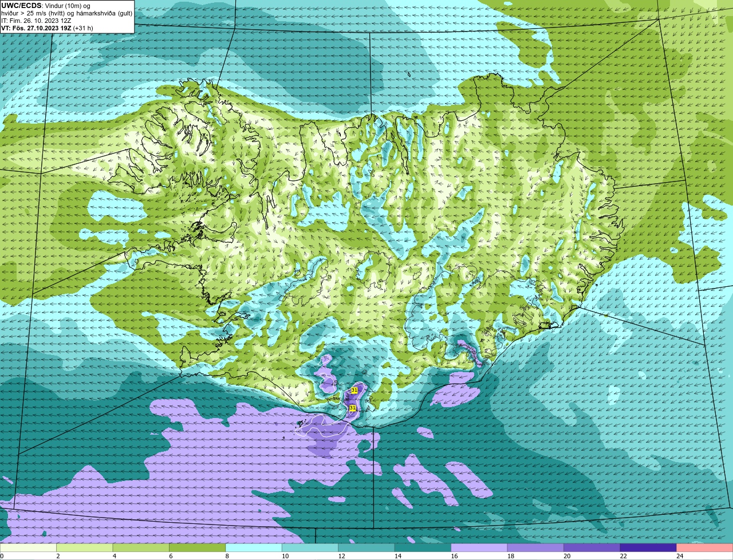Select the violet 20–22 legend swatch

(592, 548)
